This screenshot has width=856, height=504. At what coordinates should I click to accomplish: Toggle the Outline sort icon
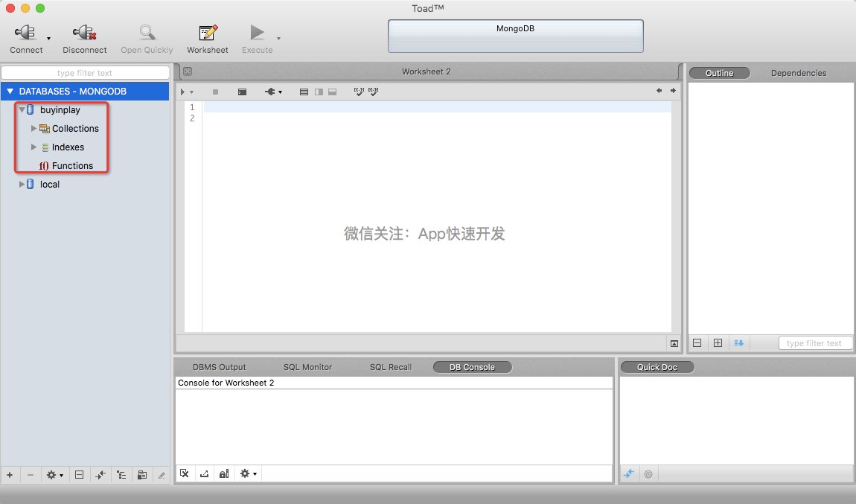point(738,343)
